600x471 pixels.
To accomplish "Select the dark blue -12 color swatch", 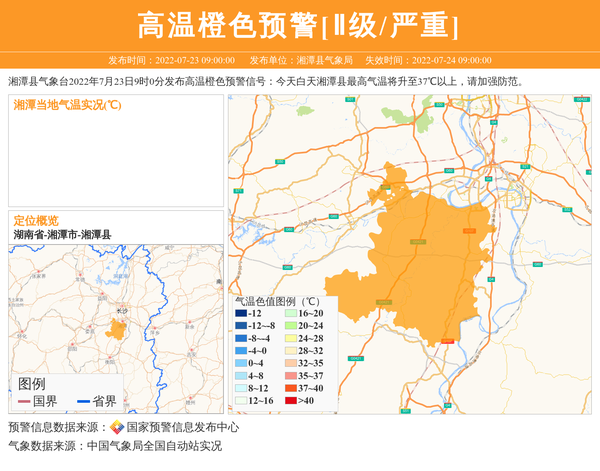I will click(241, 314).
